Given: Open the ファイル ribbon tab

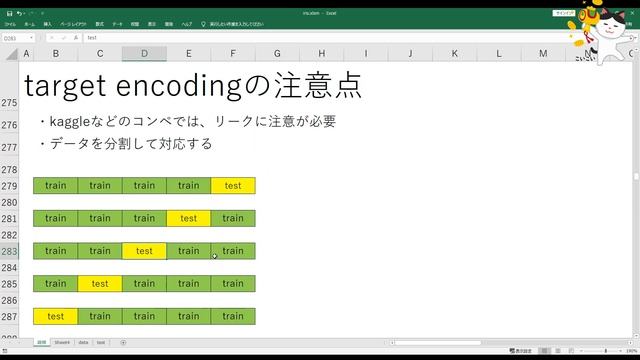Looking at the screenshot, I should click(10, 24).
